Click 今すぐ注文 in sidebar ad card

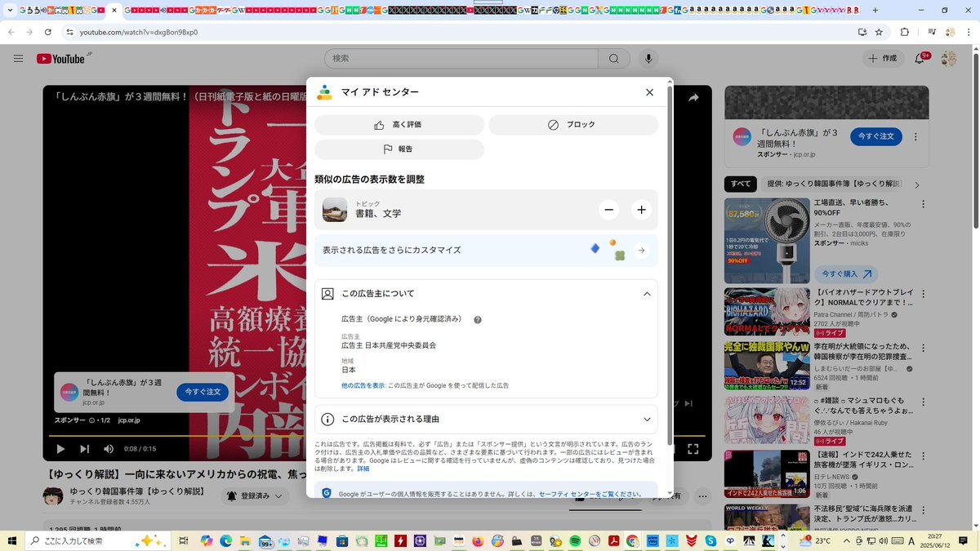click(x=876, y=136)
